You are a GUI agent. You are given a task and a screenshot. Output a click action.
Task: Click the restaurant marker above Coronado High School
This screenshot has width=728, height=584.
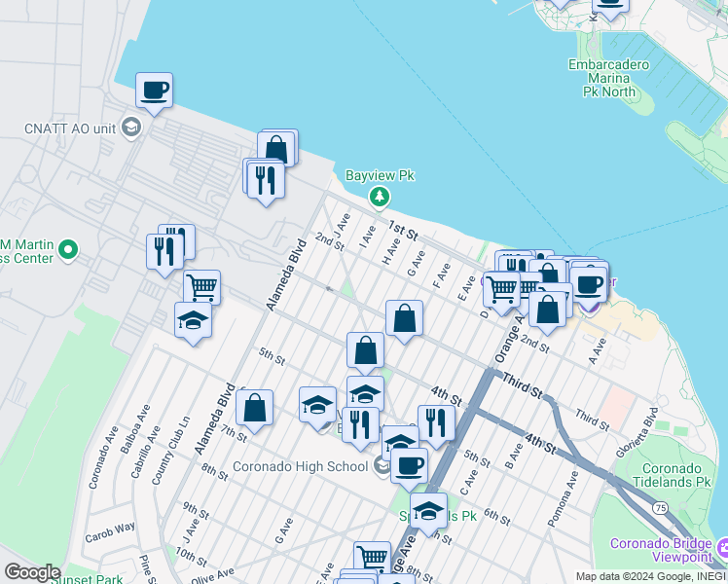[360, 427]
